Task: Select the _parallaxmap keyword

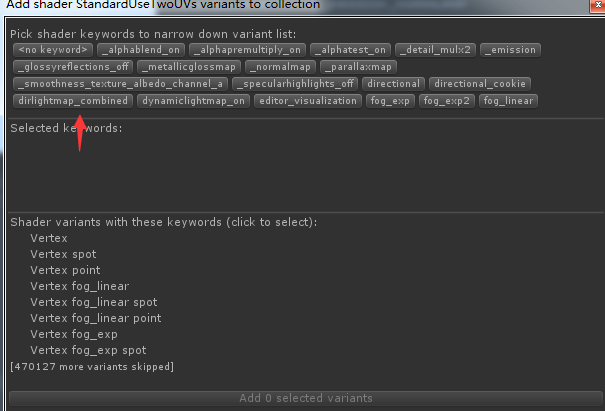Action: point(358,67)
